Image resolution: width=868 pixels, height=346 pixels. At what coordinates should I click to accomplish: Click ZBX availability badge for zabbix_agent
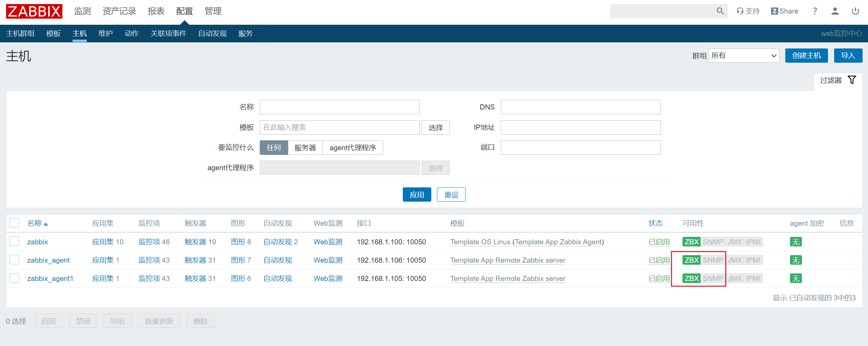pos(692,260)
